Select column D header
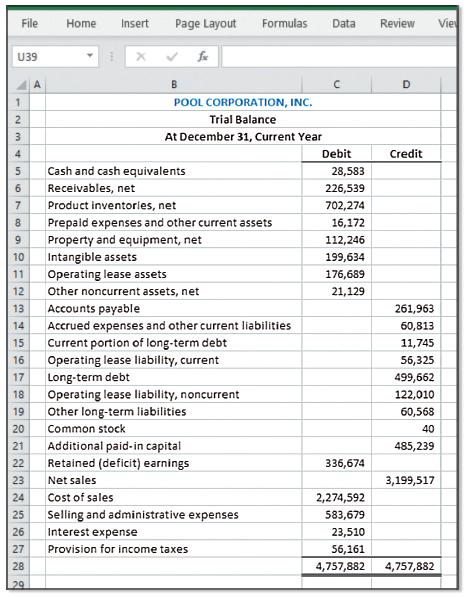466x597 pixels. click(406, 85)
